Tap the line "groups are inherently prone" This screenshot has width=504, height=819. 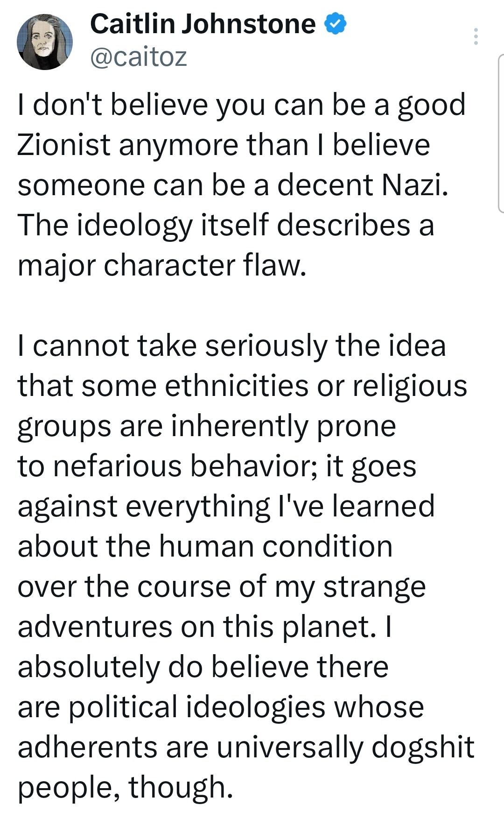coord(207,426)
